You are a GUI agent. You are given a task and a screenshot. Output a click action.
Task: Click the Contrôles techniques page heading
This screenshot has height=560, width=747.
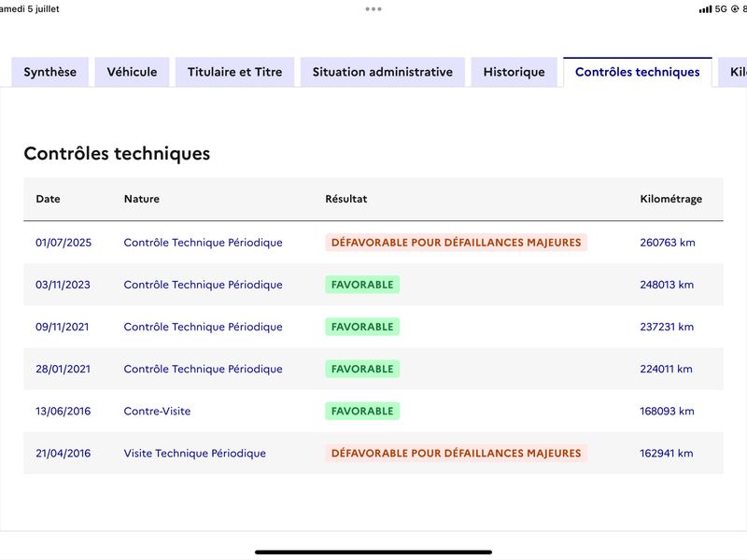117,153
